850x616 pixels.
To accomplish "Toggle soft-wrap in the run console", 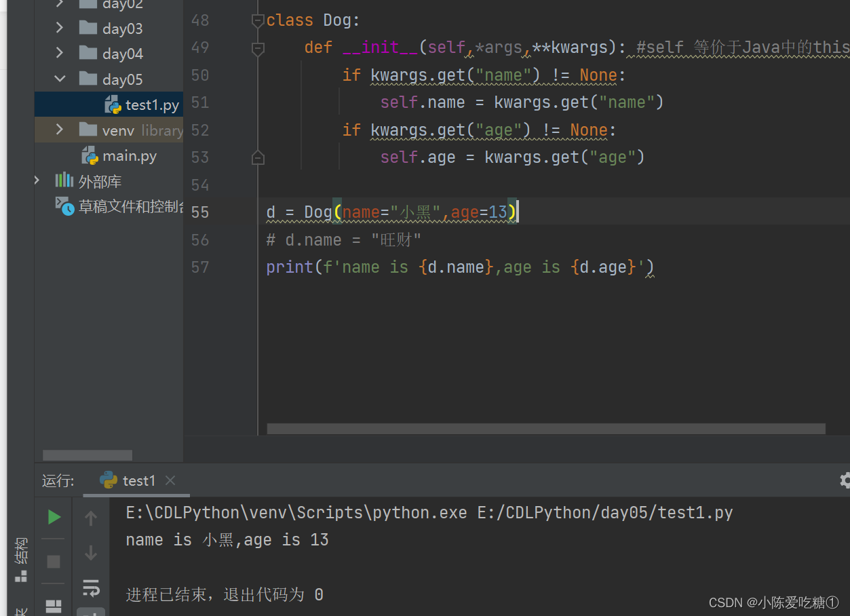I will tap(91, 588).
